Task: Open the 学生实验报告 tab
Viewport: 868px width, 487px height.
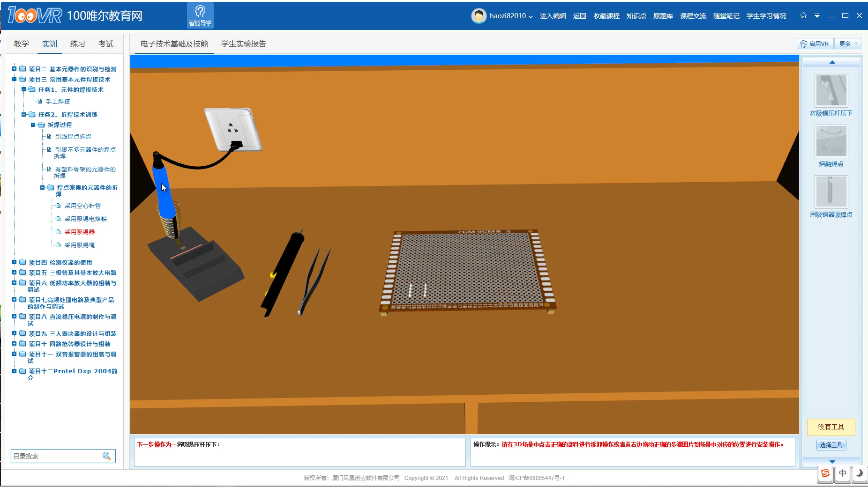Action: [243, 44]
